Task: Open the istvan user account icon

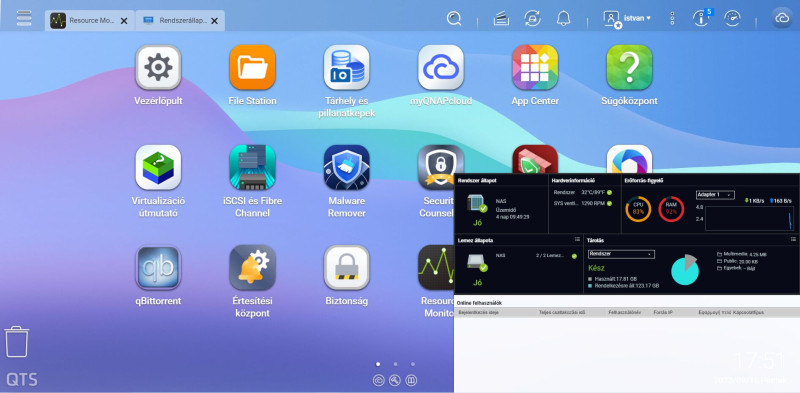Action: (611, 19)
